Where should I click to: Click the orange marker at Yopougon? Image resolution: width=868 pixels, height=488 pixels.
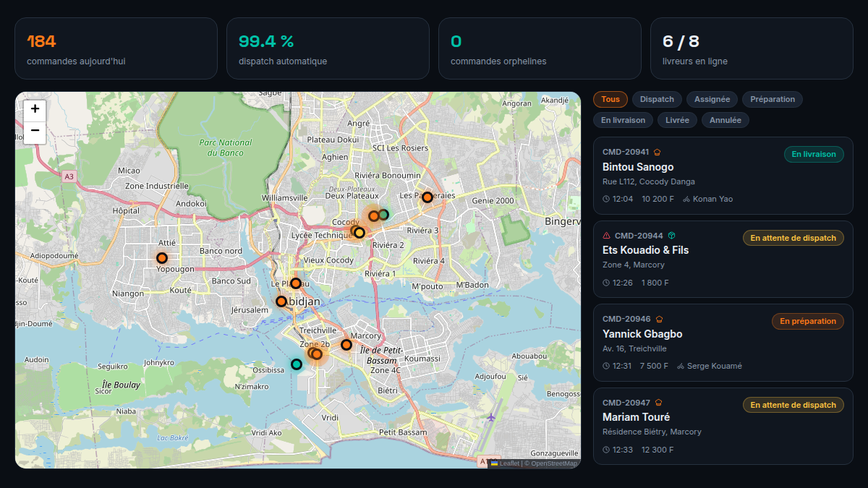tap(162, 258)
